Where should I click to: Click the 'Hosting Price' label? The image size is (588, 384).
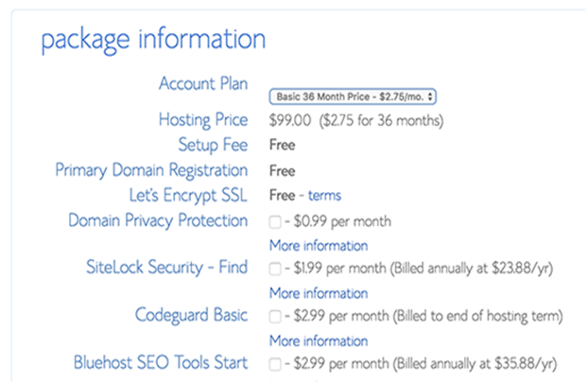click(203, 120)
